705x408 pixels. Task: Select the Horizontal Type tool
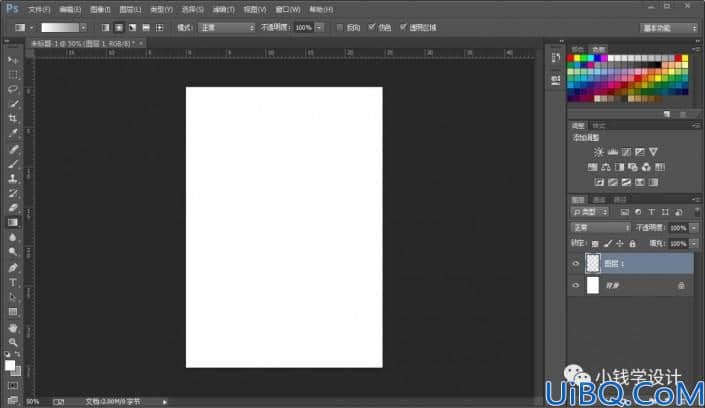(13, 282)
